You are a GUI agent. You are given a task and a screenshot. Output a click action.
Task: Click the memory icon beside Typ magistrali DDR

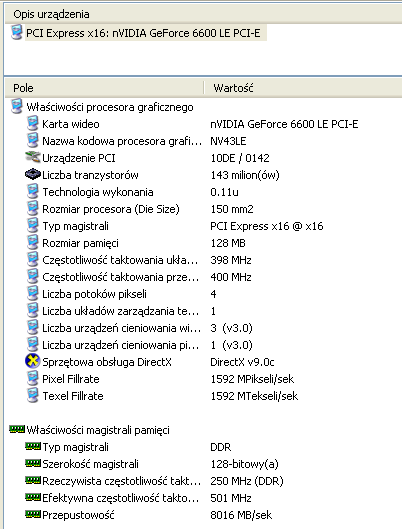33,446
